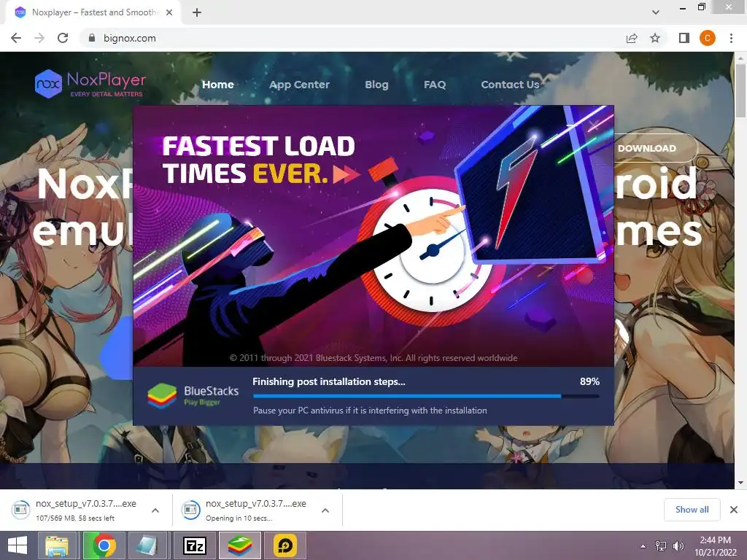747x560 pixels.
Task: Go back with the browser back arrow
Action: point(16,38)
